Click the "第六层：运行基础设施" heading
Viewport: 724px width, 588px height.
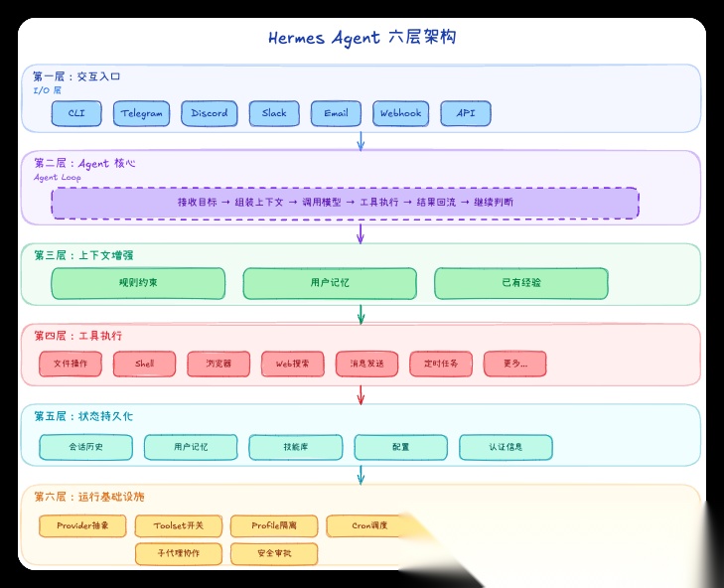pyautogui.click(x=89, y=497)
